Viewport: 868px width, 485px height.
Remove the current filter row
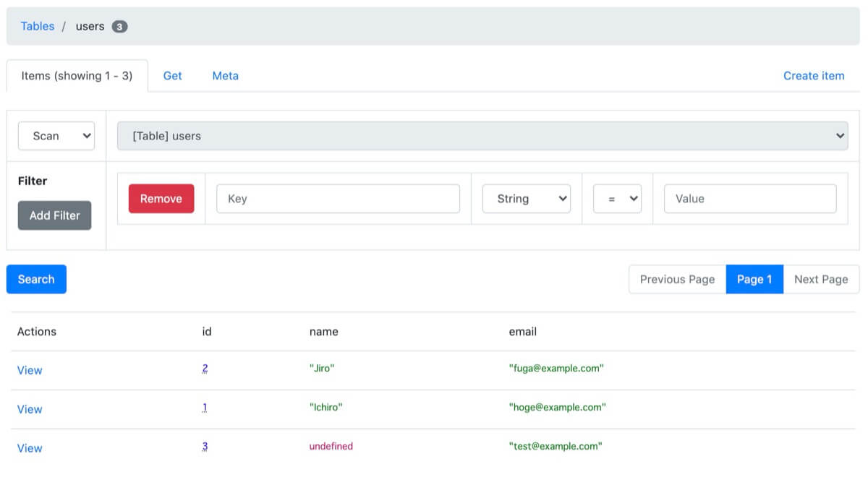tap(161, 198)
